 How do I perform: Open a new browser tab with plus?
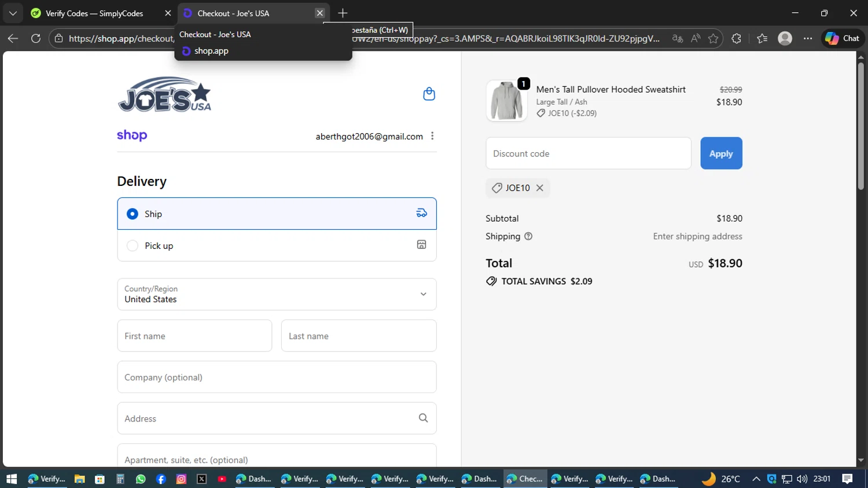coord(343,13)
